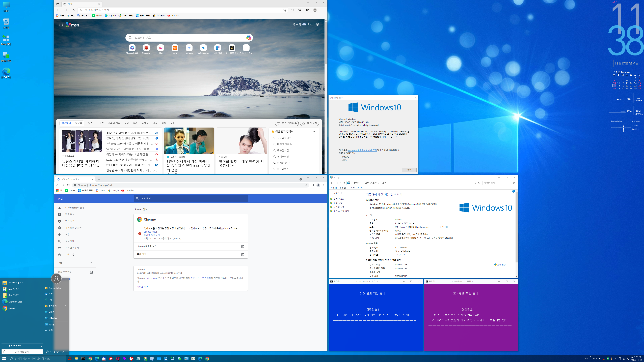The width and height of the screenshot is (644, 362).
Task: Bookmark this Chrome tab with star
Action: click(x=306, y=185)
